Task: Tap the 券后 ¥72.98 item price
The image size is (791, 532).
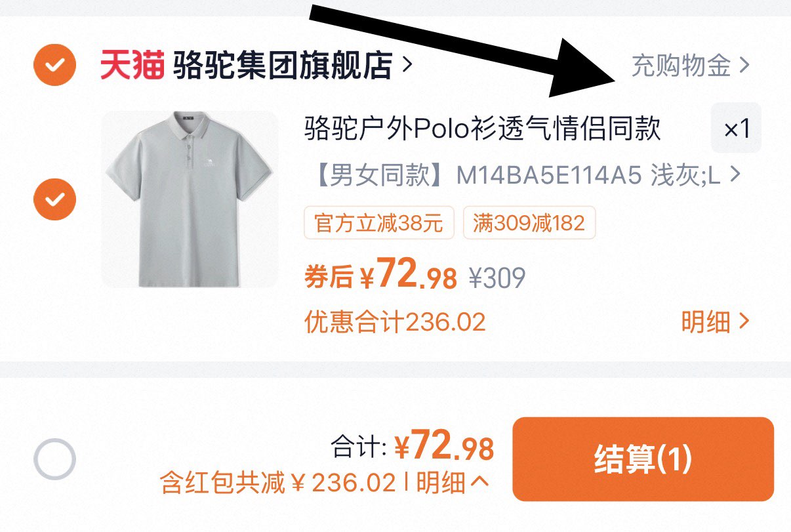Action: click(380, 277)
